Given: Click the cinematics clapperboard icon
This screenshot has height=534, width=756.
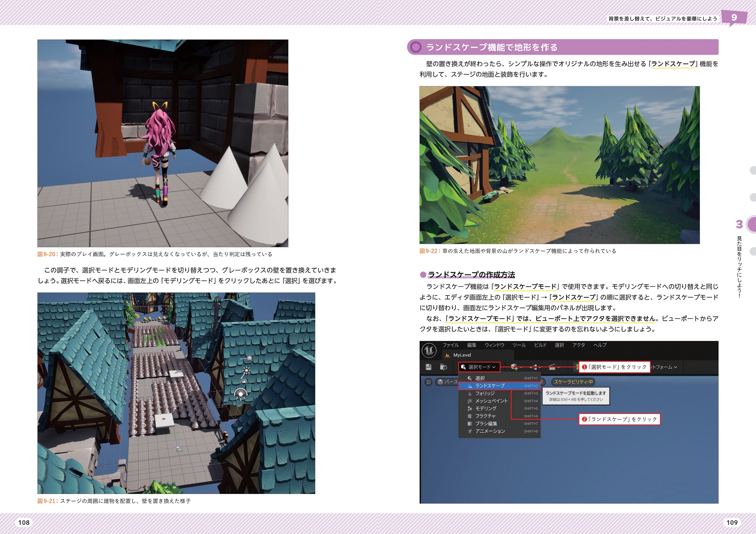Looking at the screenshot, I should pos(552,367).
